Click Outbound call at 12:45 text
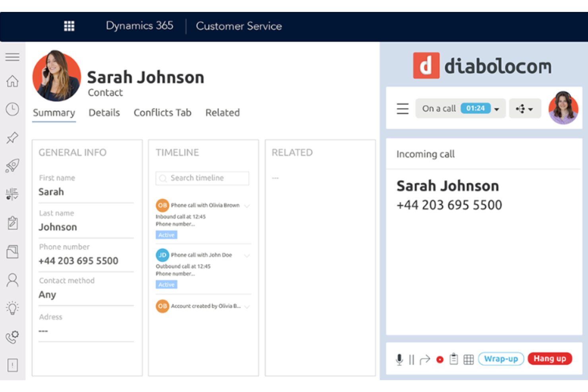588x392 pixels. coord(183,266)
